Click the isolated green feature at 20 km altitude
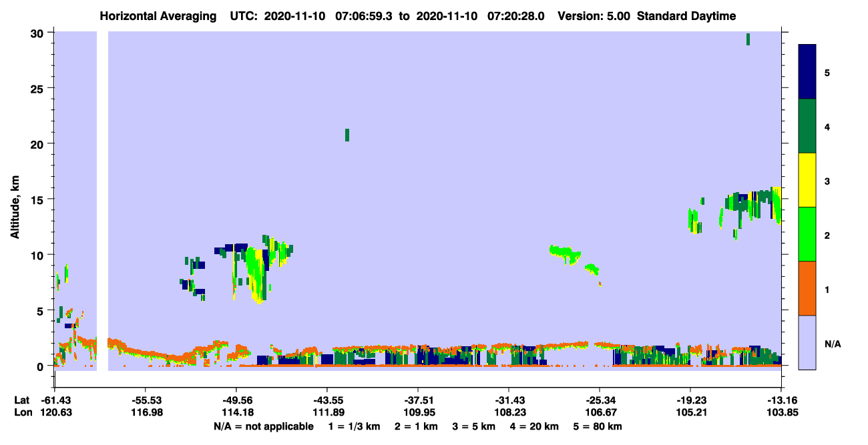The width and height of the screenshot is (868, 445). point(347,135)
